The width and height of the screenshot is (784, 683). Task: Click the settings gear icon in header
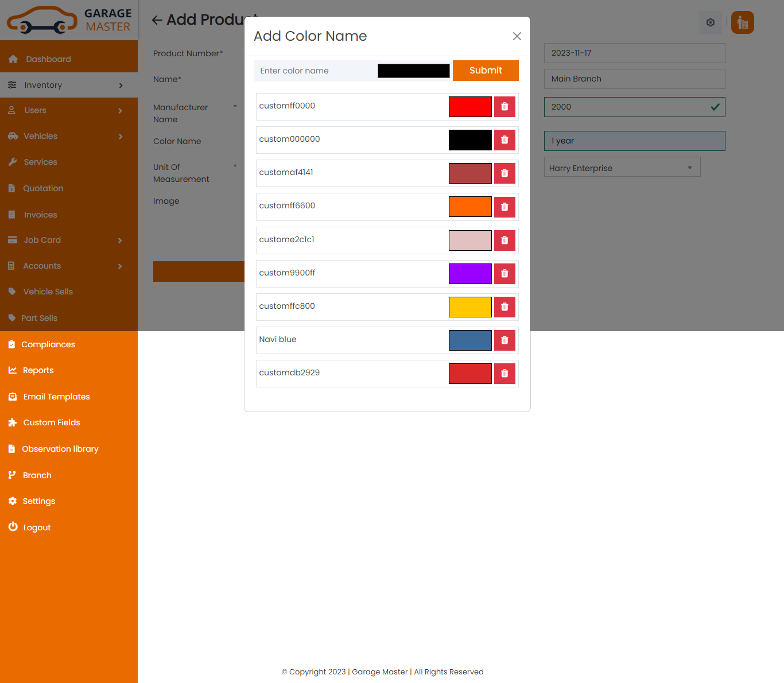pyautogui.click(x=710, y=22)
